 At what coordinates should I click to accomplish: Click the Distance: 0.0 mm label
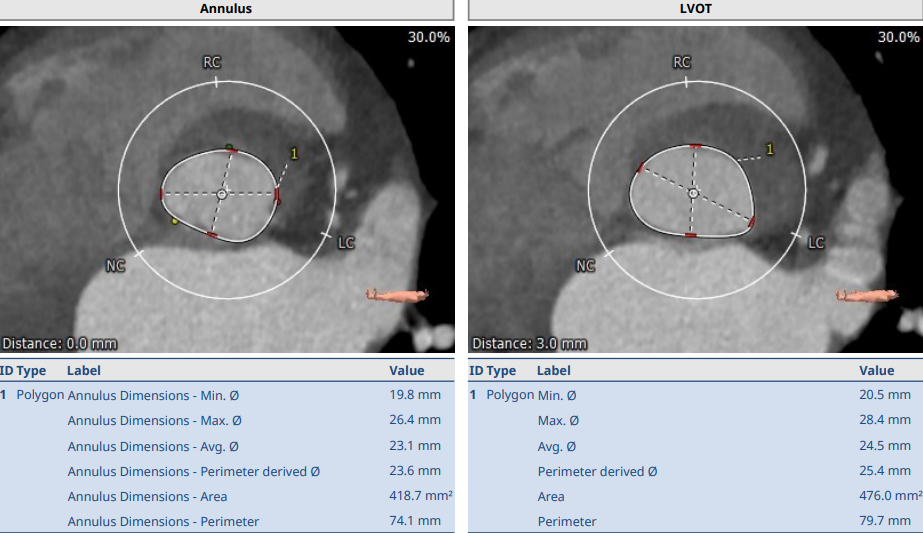[59, 343]
